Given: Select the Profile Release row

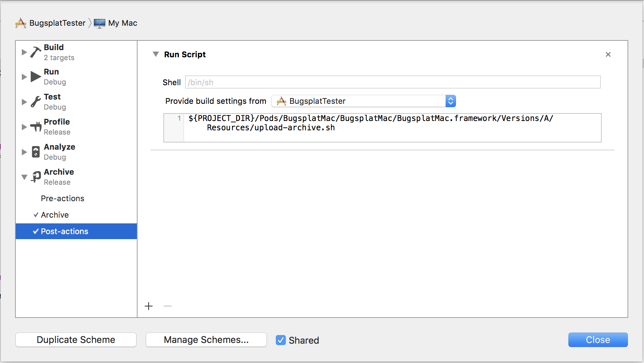Looking at the screenshot, I should pos(76,127).
